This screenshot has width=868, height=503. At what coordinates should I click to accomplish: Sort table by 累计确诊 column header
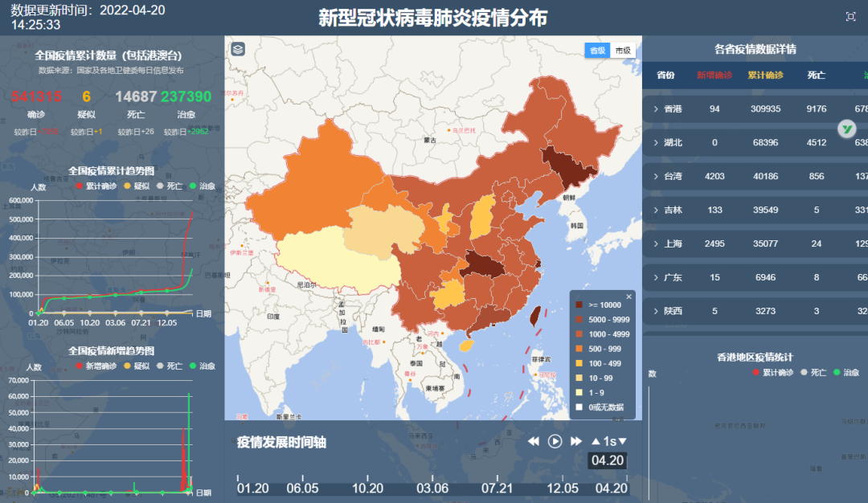pos(765,75)
